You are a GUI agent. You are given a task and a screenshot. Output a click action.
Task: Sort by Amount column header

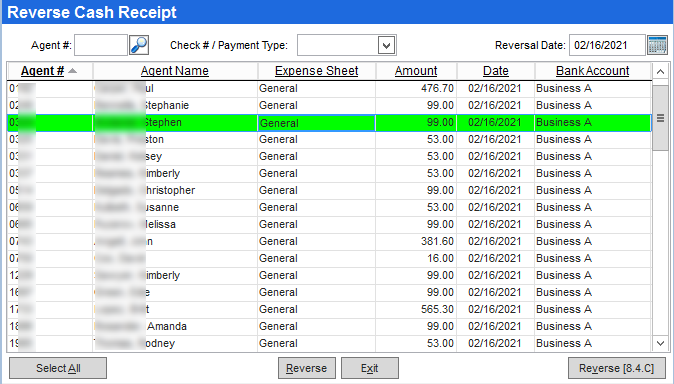click(x=416, y=71)
